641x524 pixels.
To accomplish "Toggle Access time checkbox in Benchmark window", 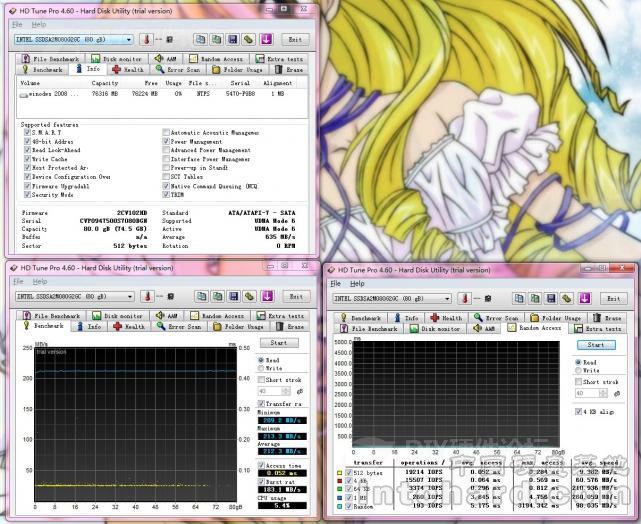I will pyautogui.click(x=261, y=465).
